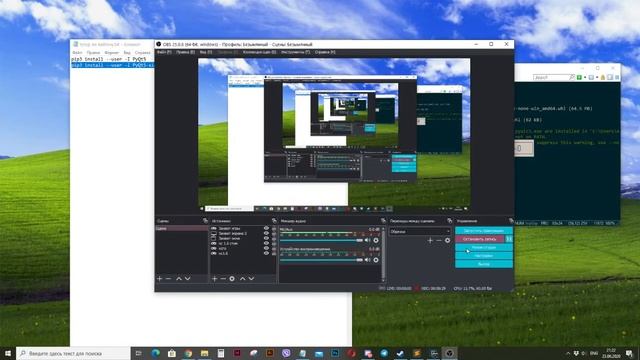Open Viber from the taskbar

coord(286,353)
